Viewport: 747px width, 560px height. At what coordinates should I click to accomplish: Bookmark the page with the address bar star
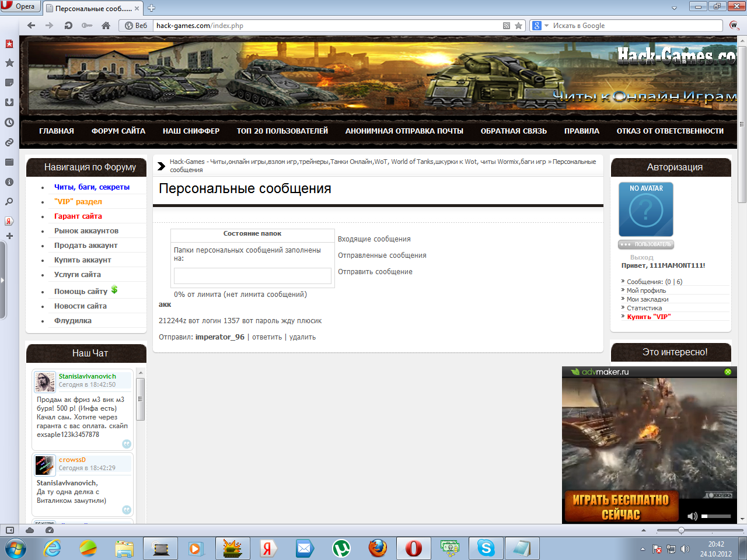coord(518,26)
